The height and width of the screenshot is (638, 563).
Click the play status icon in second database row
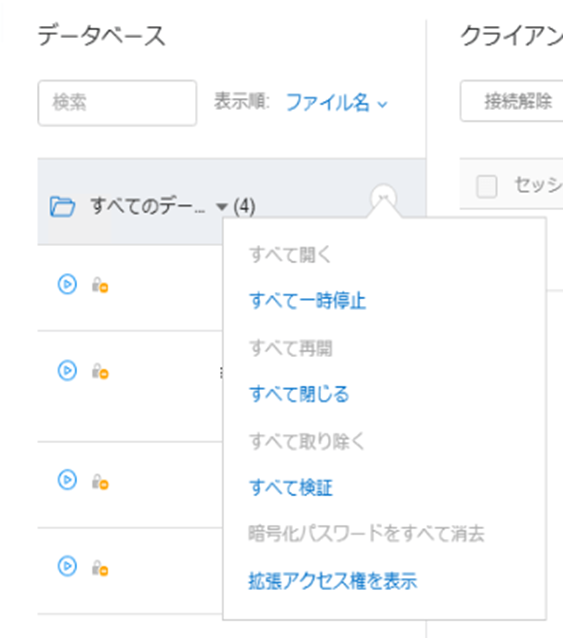67,370
